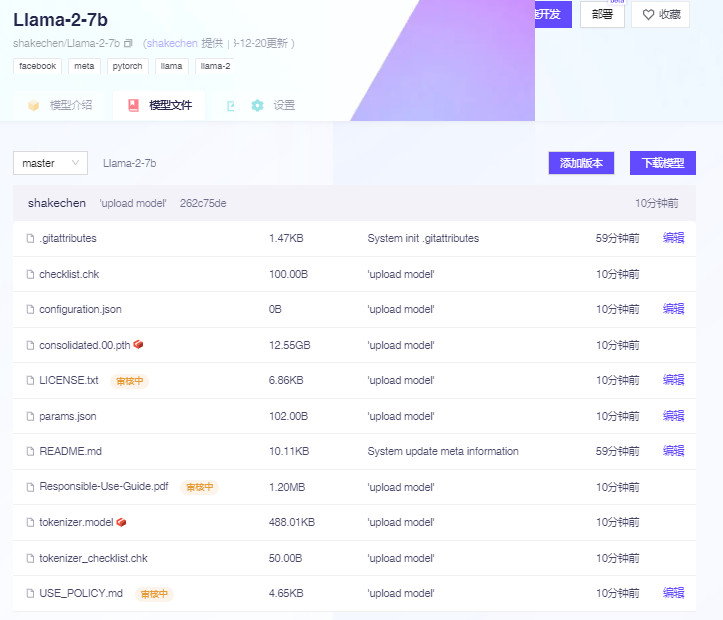The height and width of the screenshot is (620, 723).
Task: Click the 添加版本 button
Action: coord(581,163)
